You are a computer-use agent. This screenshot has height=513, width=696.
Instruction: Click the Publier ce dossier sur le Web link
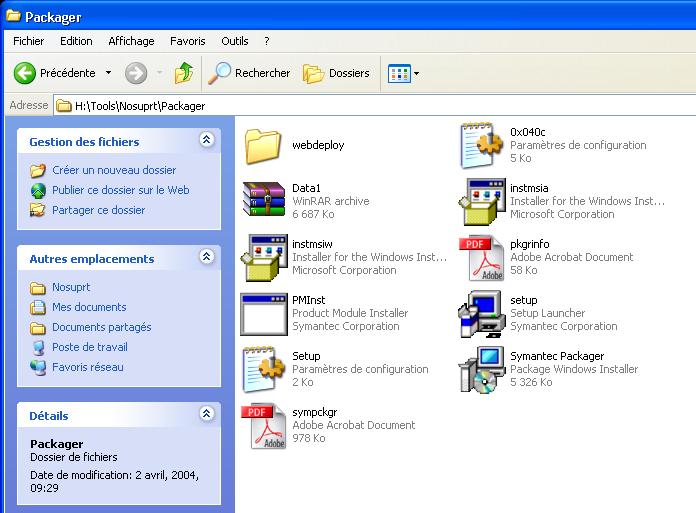click(121, 190)
